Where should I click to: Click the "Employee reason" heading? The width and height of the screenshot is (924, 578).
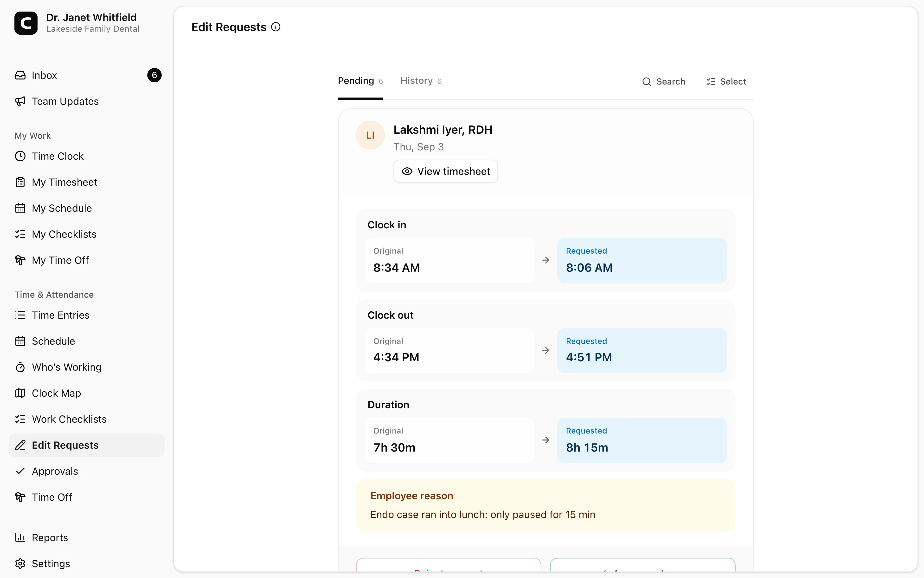(412, 496)
